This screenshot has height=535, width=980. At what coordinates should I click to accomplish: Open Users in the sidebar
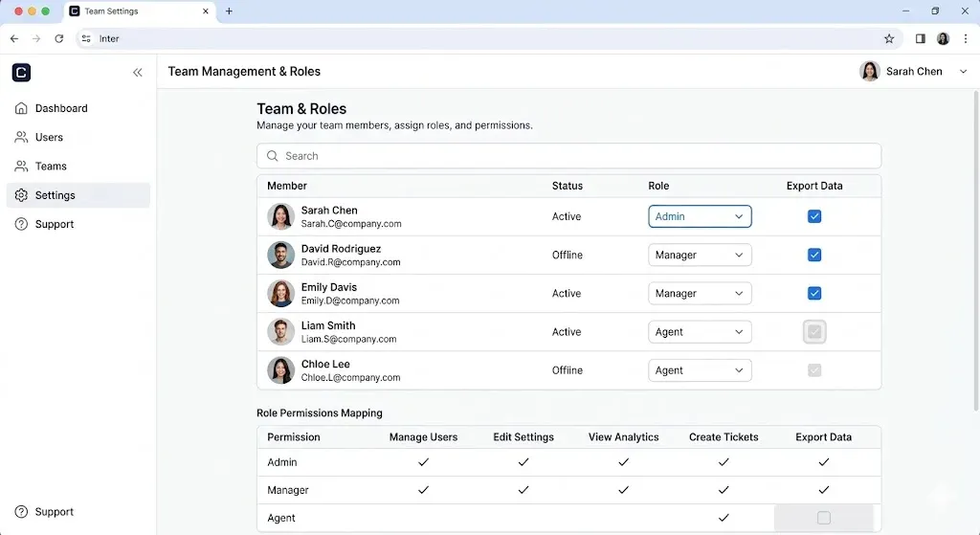tap(78, 137)
